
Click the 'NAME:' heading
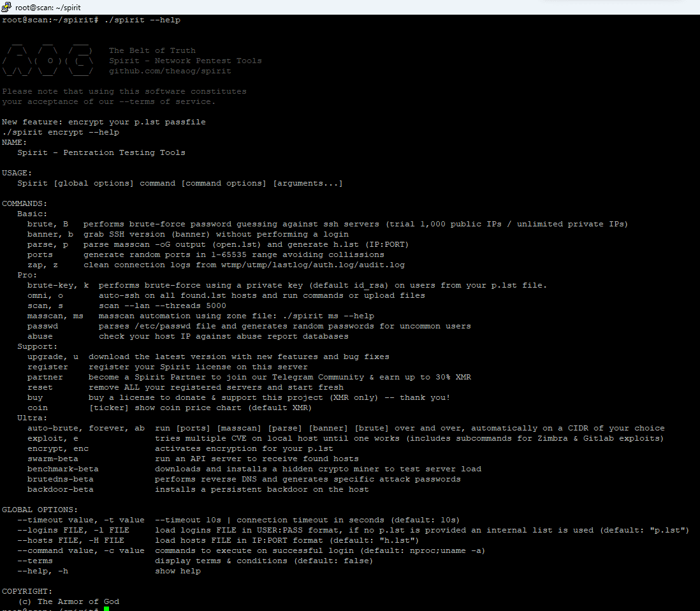point(14,142)
